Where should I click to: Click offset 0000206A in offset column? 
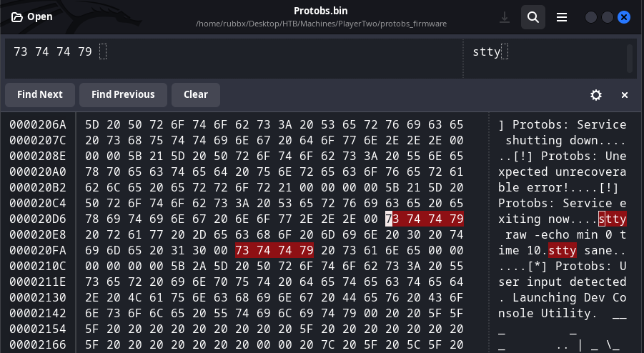pyautogui.click(x=38, y=124)
